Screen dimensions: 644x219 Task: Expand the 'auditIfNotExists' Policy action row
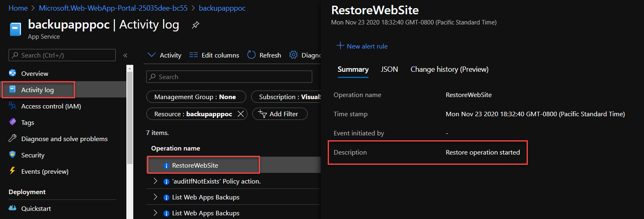pos(155,181)
